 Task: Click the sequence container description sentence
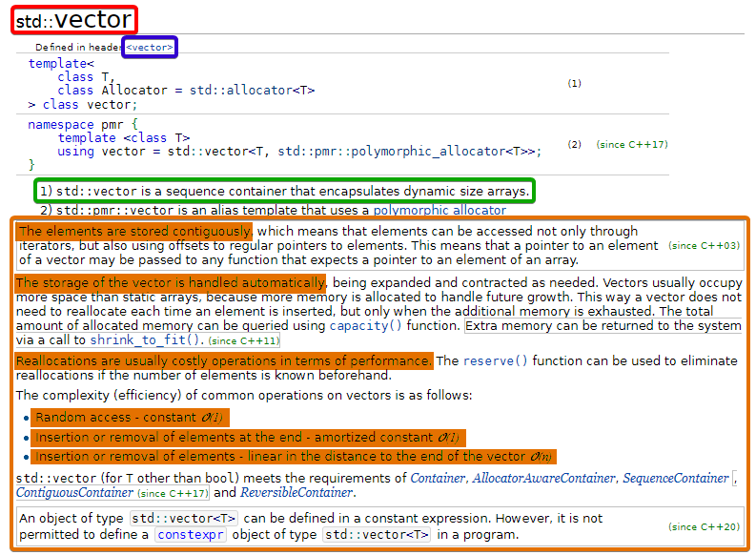point(284,192)
